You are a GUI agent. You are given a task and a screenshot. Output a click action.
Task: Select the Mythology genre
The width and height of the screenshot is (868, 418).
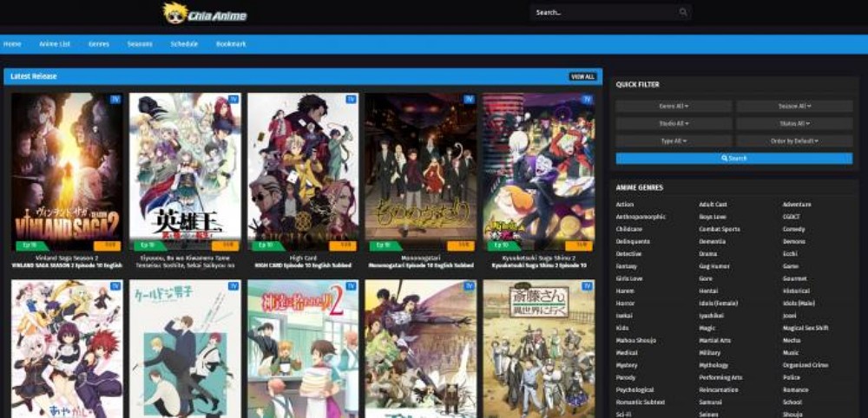[x=713, y=365]
